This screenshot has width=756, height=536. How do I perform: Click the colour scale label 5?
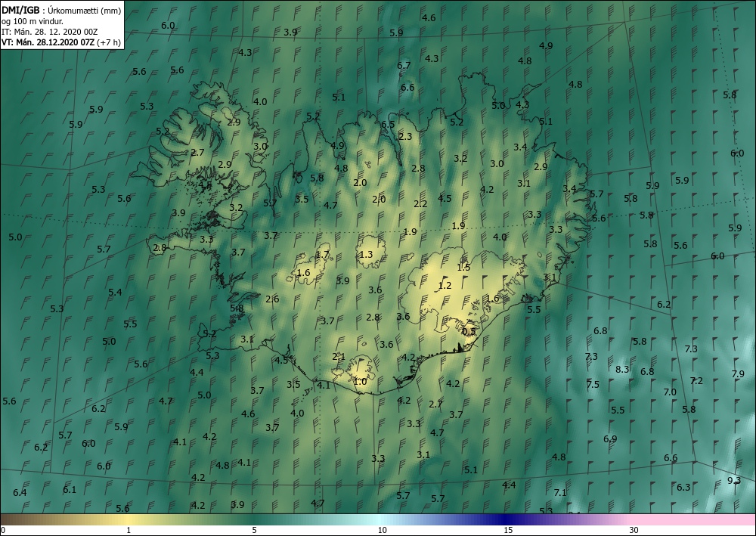point(254,530)
